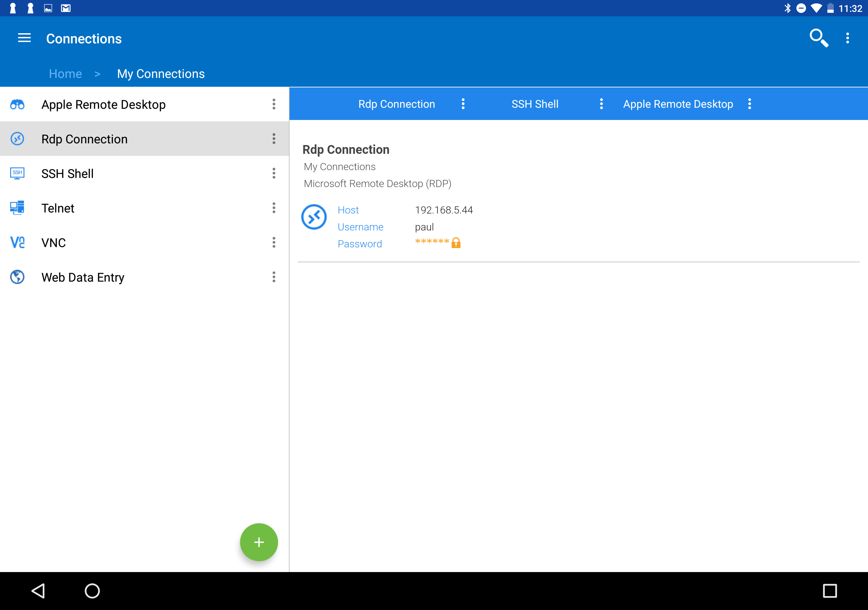Open SSH Shell row options menu

click(x=274, y=174)
